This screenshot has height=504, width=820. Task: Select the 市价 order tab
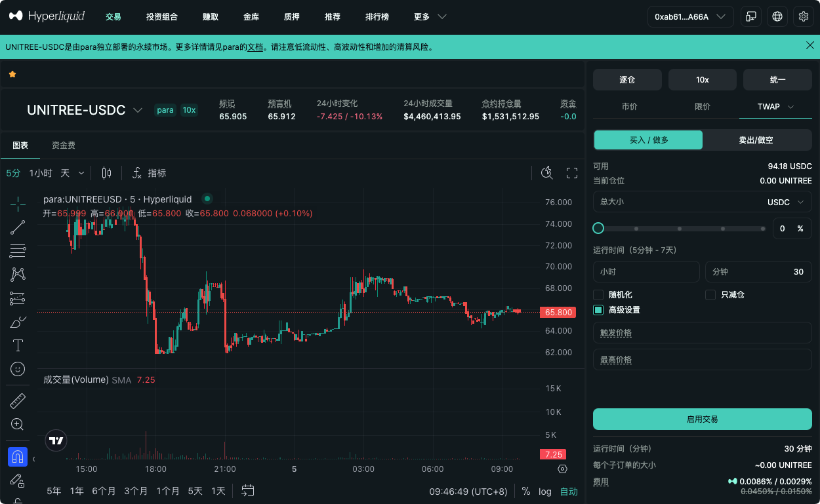tap(629, 107)
